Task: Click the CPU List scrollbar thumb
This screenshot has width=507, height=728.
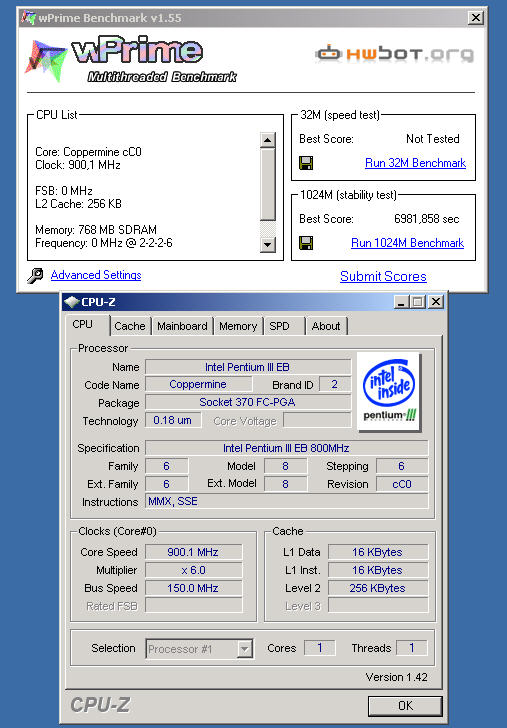Action: (x=268, y=184)
